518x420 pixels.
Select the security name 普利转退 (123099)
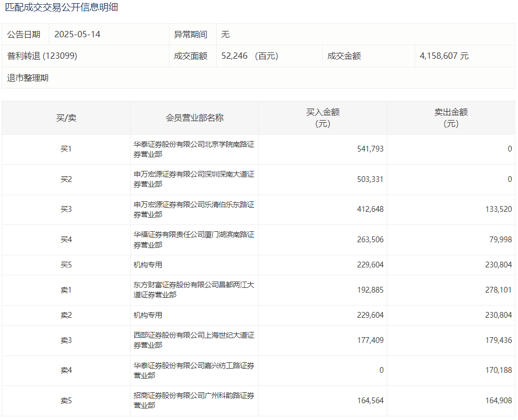pyautogui.click(x=42, y=56)
